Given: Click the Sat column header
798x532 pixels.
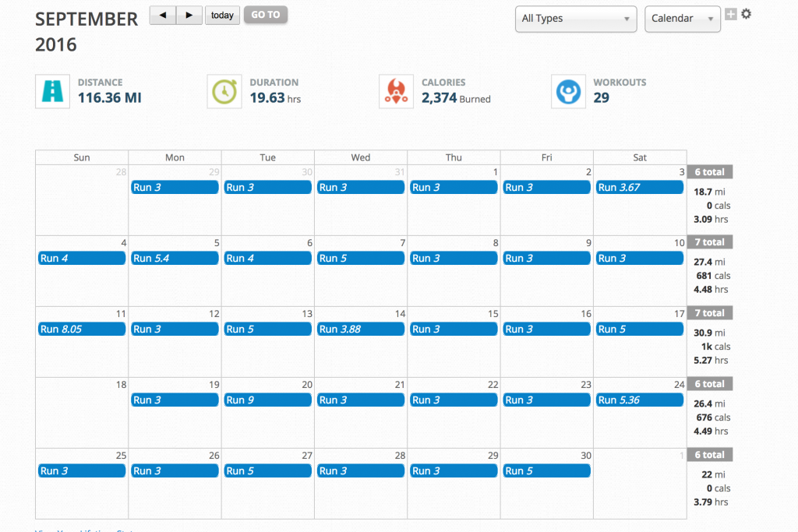Looking at the screenshot, I should pos(640,157).
